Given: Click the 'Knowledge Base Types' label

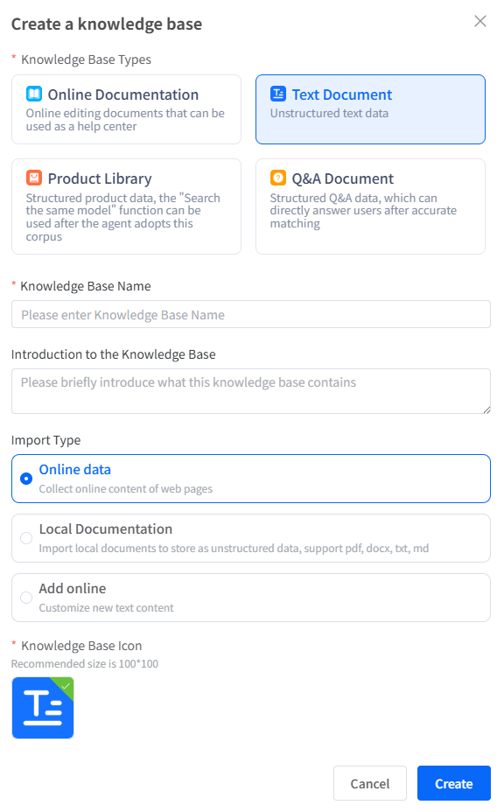Looking at the screenshot, I should 86,59.
